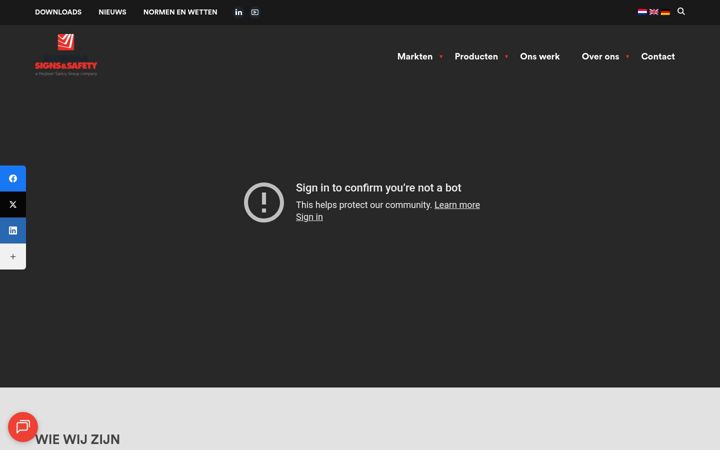Expand the Over ons dropdown arrow
This screenshot has height=450, width=720.
[x=627, y=56]
